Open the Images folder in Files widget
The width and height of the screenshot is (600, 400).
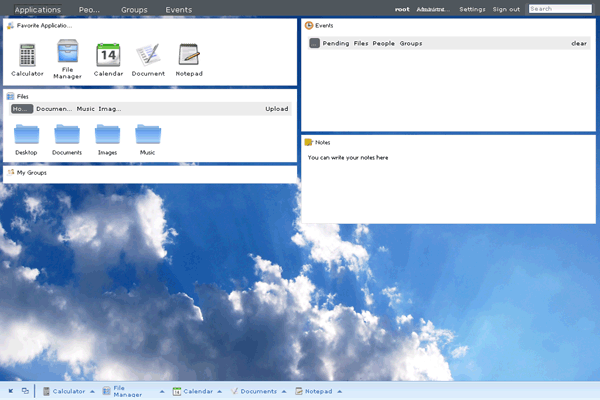click(x=108, y=139)
